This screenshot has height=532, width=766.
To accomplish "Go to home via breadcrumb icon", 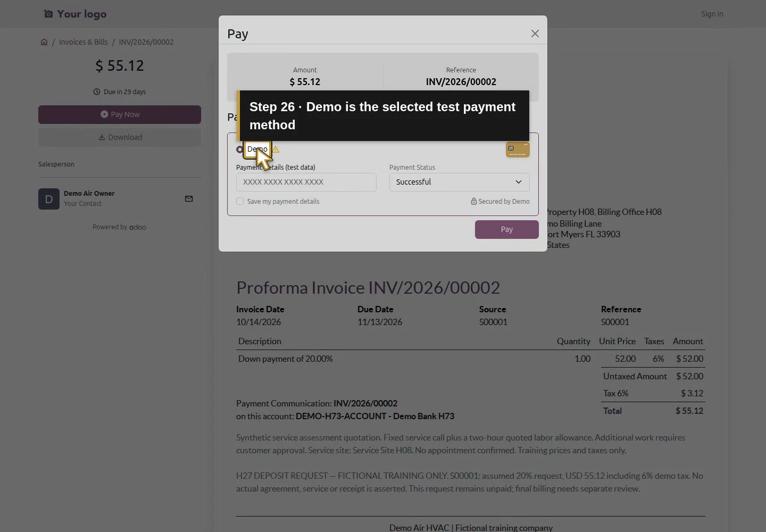I will pyautogui.click(x=44, y=42).
